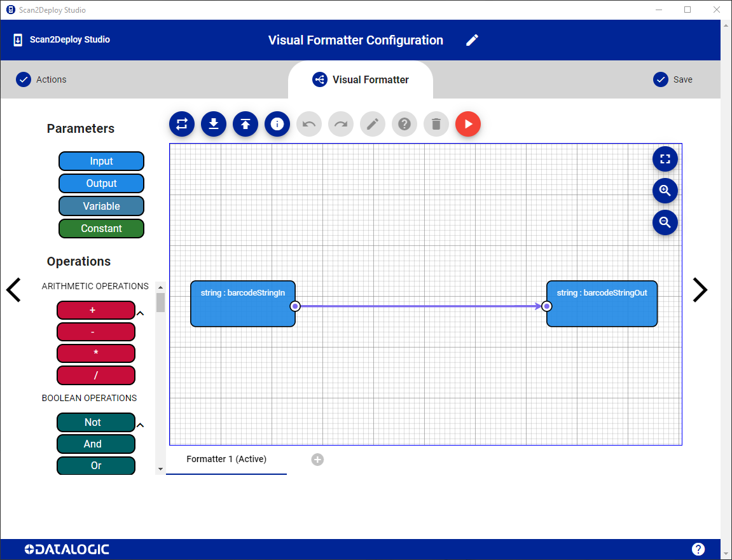Add a Constant parameter block
732x560 pixels.
[x=101, y=228]
